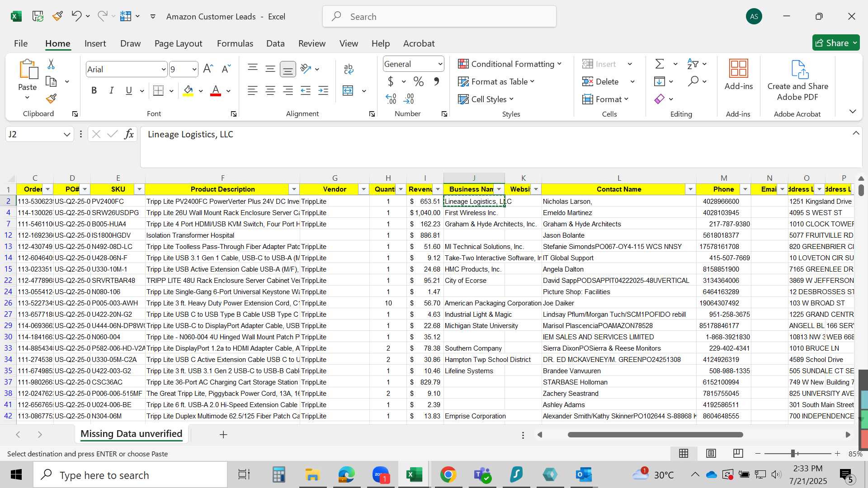Click the Decrease Indent icon
The height and width of the screenshot is (488, 868).
pos(306,90)
